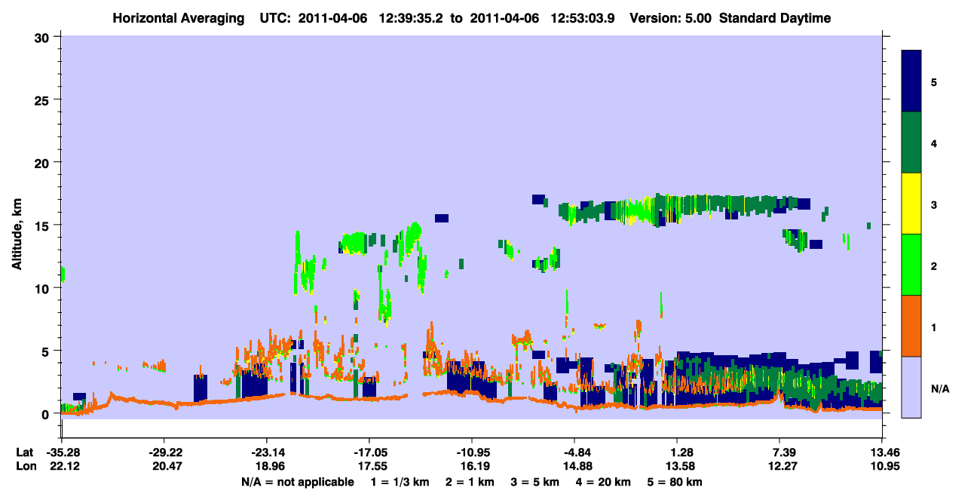Click the lavender N/A colorbar segment
The image size is (980, 503).
911,387
